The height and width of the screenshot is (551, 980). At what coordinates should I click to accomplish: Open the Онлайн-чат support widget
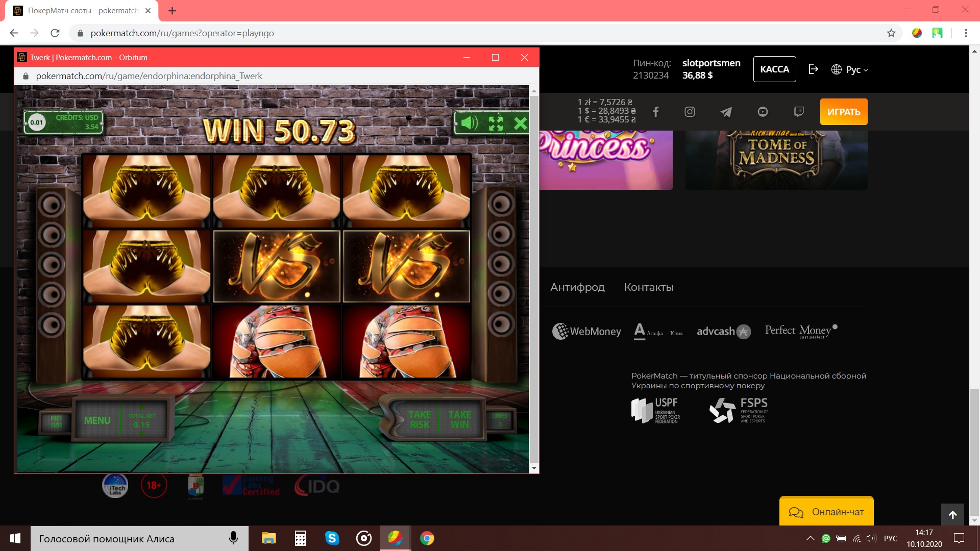[826, 512]
